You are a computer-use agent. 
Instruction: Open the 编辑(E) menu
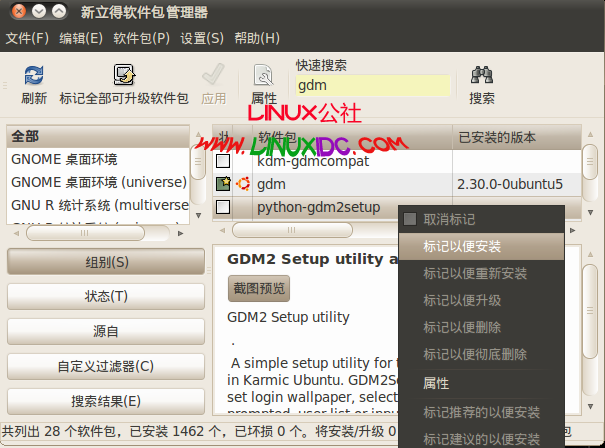coord(81,38)
